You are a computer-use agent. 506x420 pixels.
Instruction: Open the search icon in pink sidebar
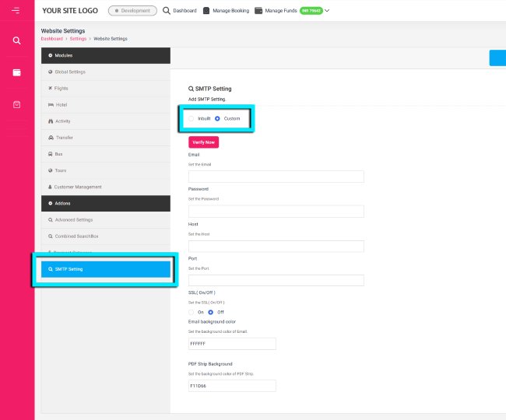pos(16,40)
